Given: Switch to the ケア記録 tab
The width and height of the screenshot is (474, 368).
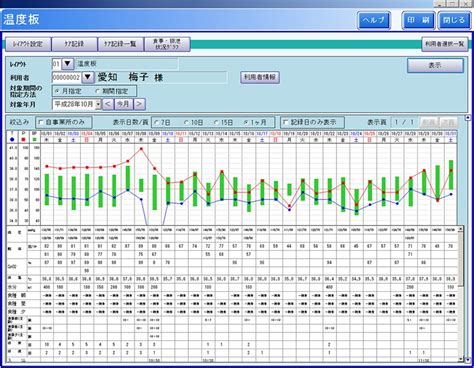Looking at the screenshot, I should [x=74, y=44].
